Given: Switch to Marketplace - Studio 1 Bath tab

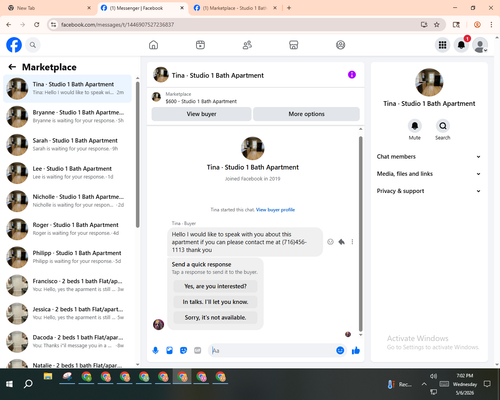Looking at the screenshot, I should point(235,8).
